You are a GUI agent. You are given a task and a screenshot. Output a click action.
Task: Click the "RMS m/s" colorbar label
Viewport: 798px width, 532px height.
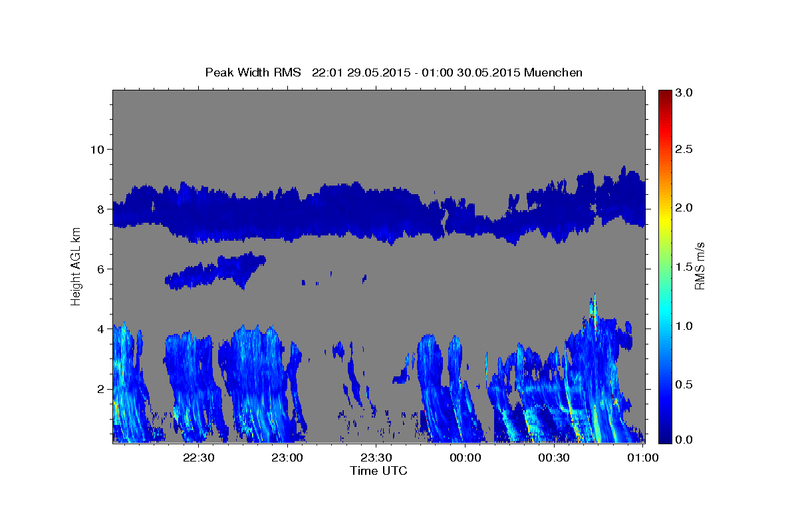point(700,266)
